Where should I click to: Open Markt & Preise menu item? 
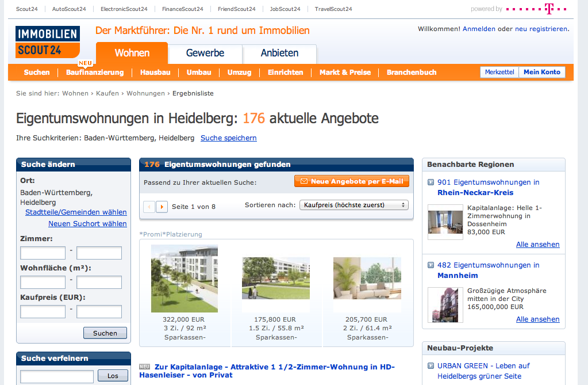(x=345, y=73)
